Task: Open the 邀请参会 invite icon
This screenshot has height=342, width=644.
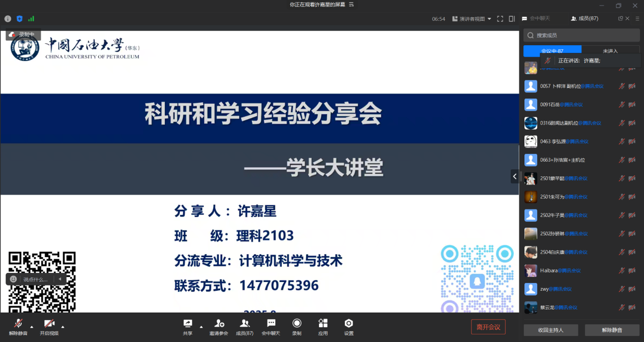Action: 219,326
